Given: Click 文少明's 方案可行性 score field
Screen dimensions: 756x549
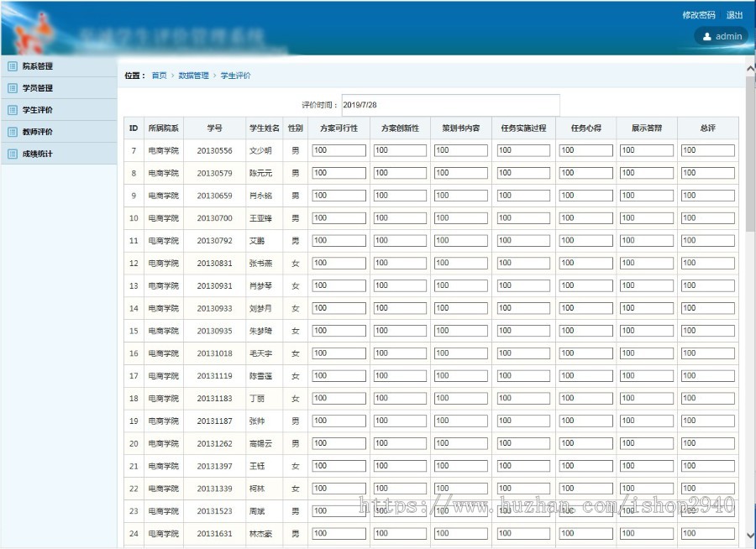Looking at the screenshot, I should click(x=340, y=149).
